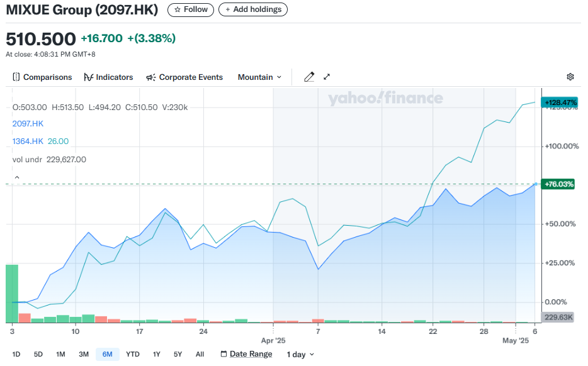Open Indicators menu
Viewport: 588px width, 366px height.
tap(108, 77)
